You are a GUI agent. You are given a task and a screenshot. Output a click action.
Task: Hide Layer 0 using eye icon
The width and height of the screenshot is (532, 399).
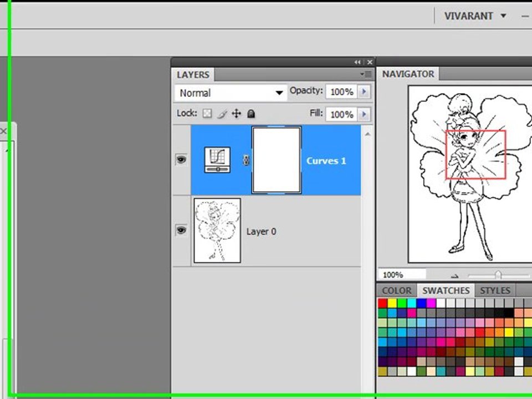coord(181,230)
